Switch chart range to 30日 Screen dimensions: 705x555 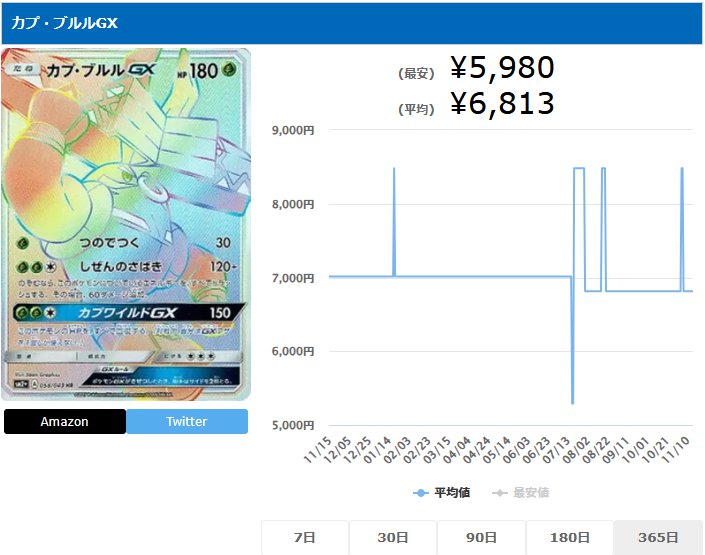click(x=393, y=537)
